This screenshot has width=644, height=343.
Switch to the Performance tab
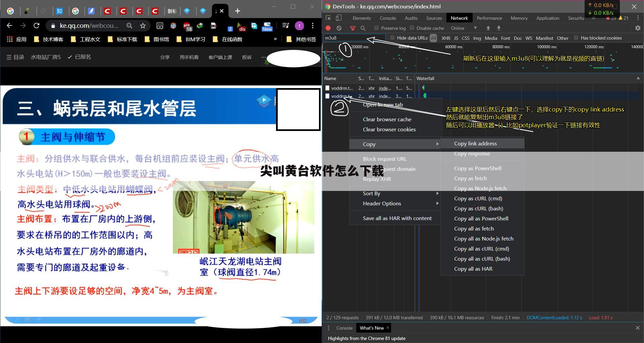coord(489,18)
